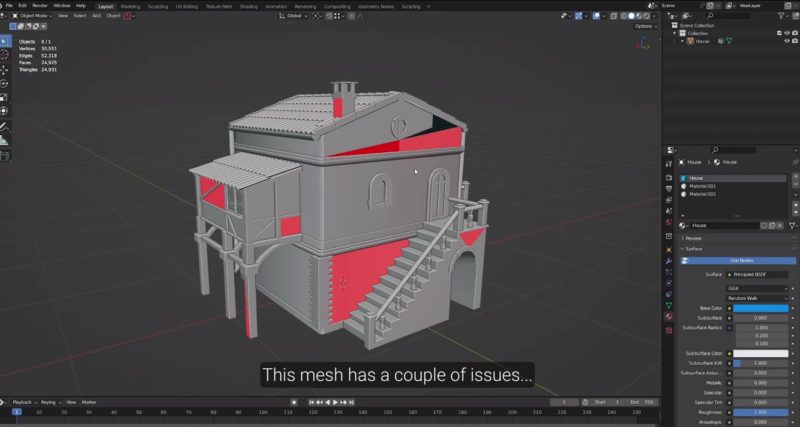The width and height of the screenshot is (800, 427).
Task: Open the viewport shading options dropdown arrow
Action: tap(655, 16)
